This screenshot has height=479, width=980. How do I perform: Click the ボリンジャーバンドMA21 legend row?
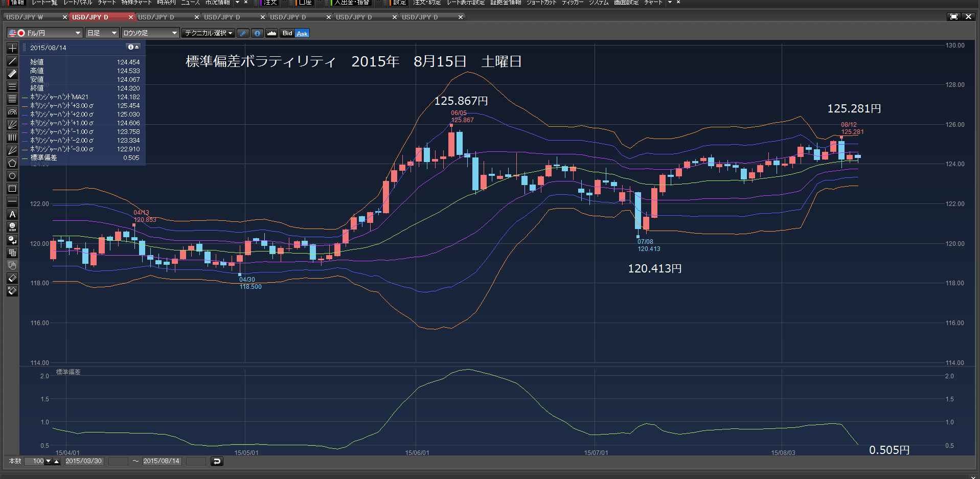click(81, 97)
